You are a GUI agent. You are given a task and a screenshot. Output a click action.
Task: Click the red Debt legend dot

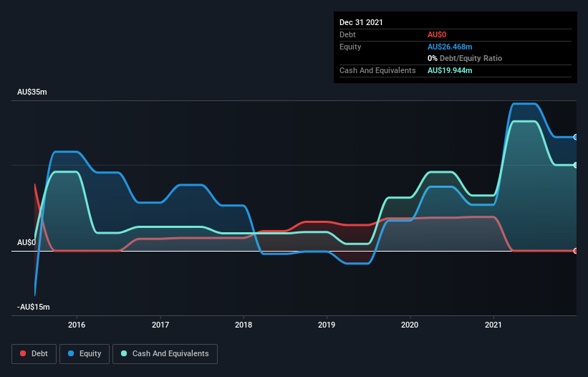coord(23,353)
